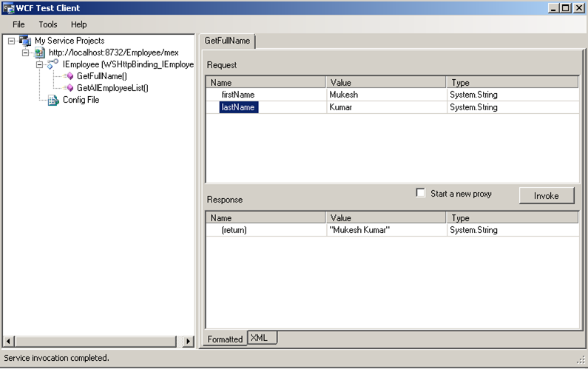
Task: Click System.String type of firstName row
Action: (x=473, y=95)
